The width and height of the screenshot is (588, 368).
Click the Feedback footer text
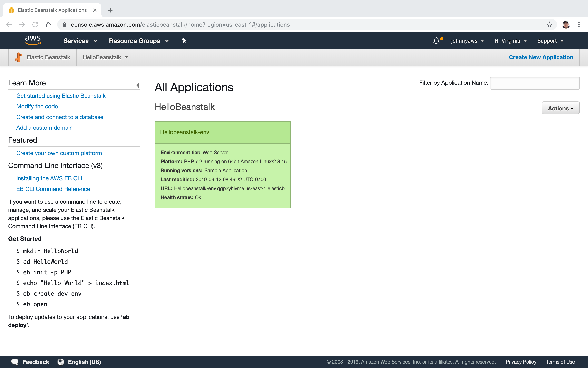(36, 362)
